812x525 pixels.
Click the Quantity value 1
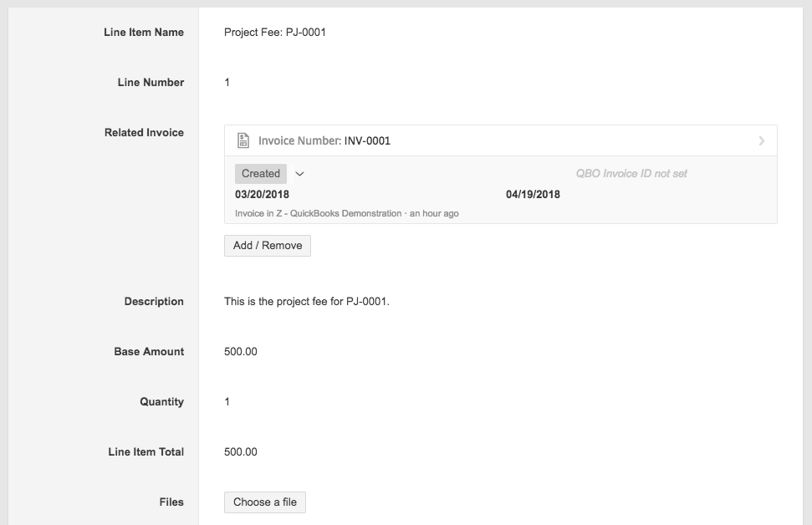point(227,402)
